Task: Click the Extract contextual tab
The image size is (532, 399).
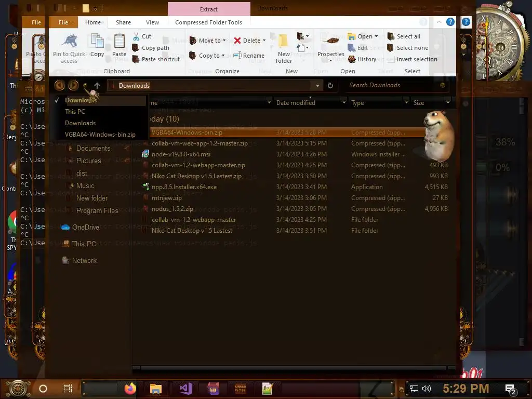Action: point(209,9)
